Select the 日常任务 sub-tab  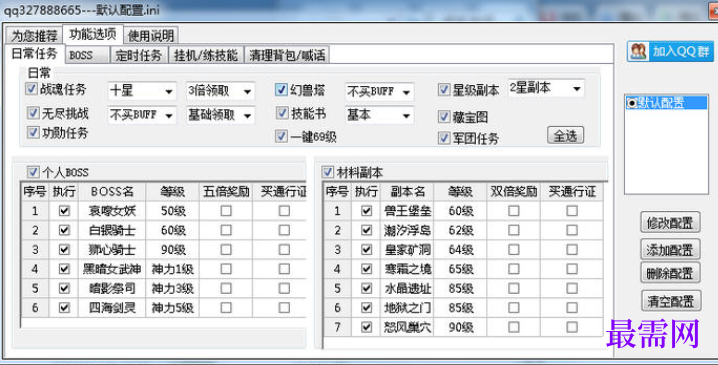(34, 54)
